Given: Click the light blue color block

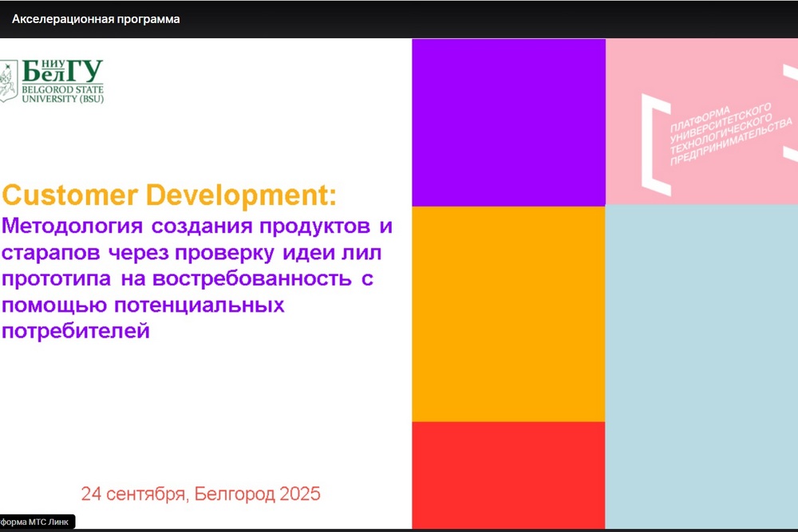Looking at the screenshot, I should click(701, 366).
